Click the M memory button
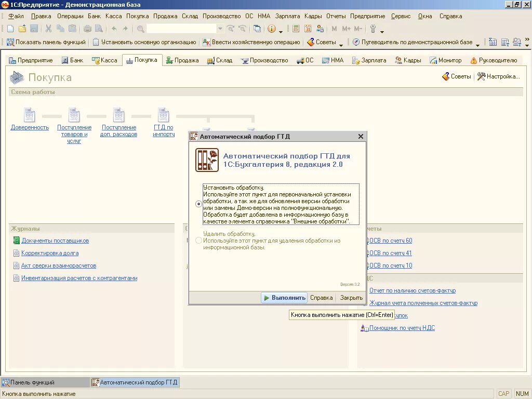Image resolution: width=532 pixels, height=399 pixels. [x=334, y=29]
